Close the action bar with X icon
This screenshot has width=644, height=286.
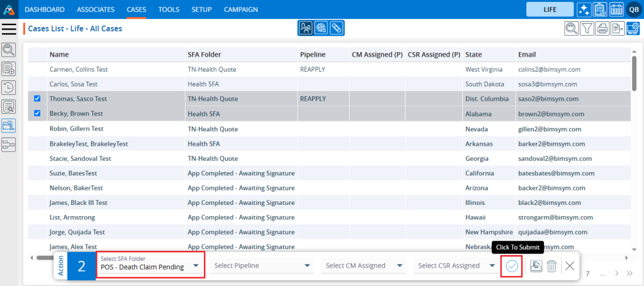coord(570,266)
